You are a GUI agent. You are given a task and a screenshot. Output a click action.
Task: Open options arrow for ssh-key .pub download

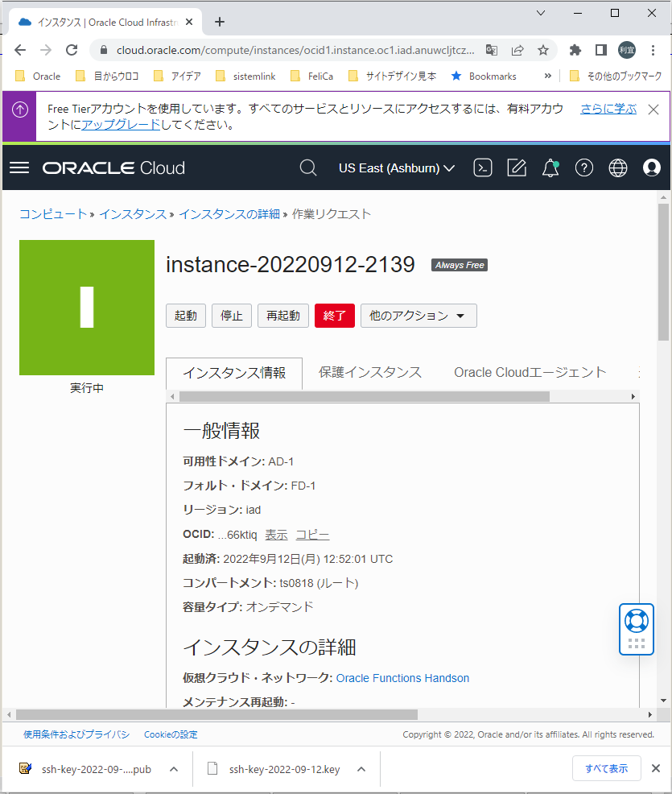tap(174, 769)
